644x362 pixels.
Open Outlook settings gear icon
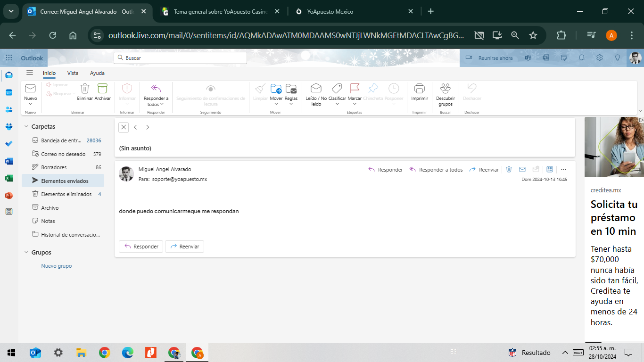[x=599, y=58]
